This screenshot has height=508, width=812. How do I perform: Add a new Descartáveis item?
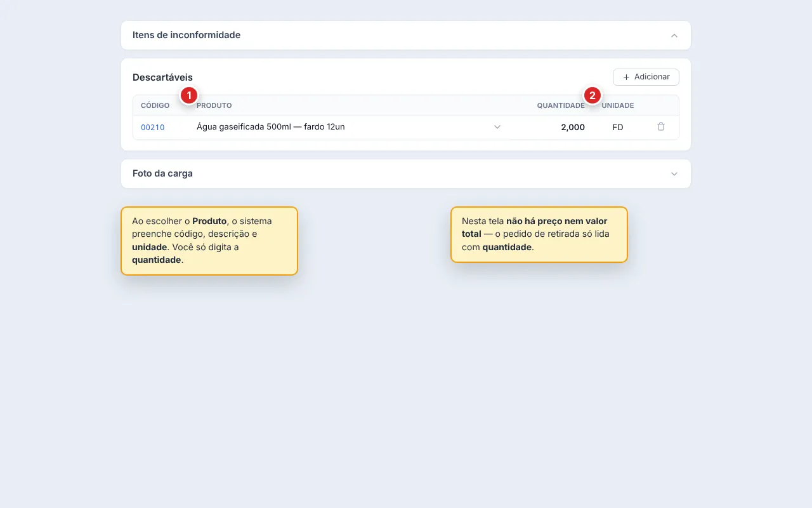pos(646,77)
